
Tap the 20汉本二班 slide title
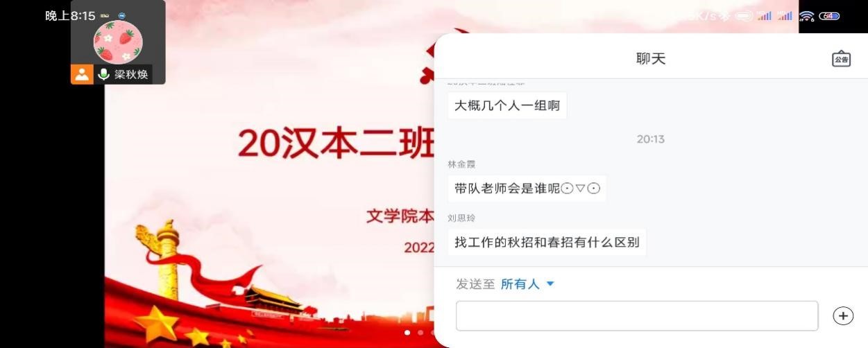(x=336, y=143)
